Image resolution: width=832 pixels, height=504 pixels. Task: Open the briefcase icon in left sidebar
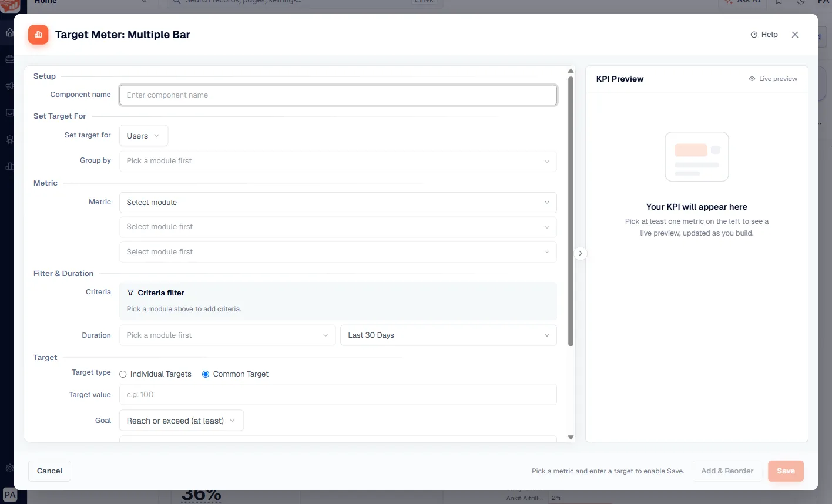(x=9, y=59)
